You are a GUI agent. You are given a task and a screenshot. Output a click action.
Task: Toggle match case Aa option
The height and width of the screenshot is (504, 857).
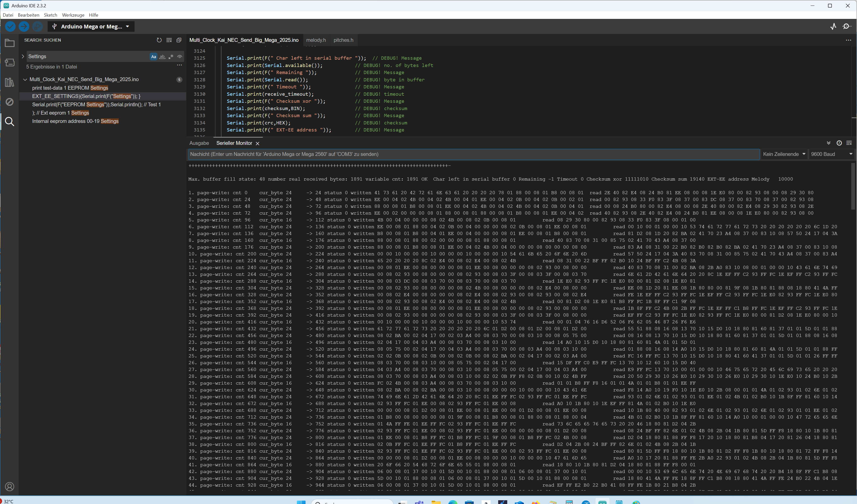click(153, 57)
